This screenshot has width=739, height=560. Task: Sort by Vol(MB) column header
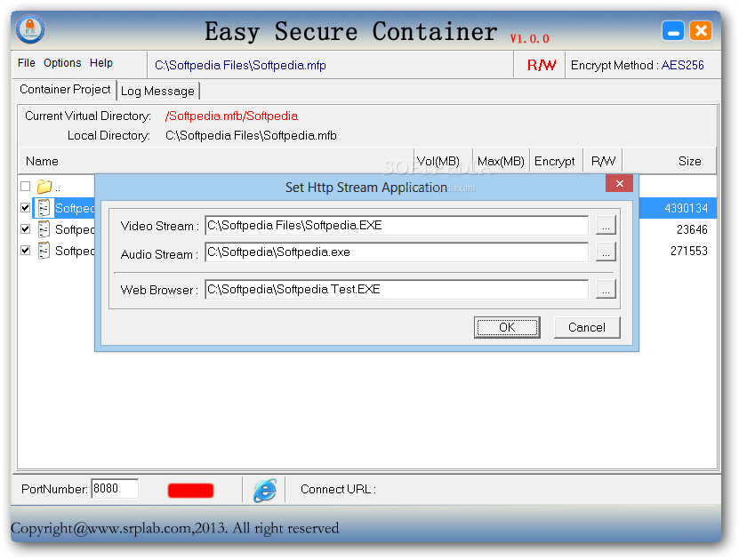point(443,161)
